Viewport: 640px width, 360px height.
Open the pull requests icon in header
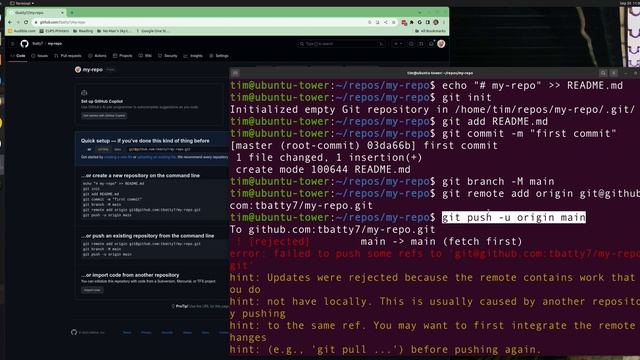coord(421,44)
